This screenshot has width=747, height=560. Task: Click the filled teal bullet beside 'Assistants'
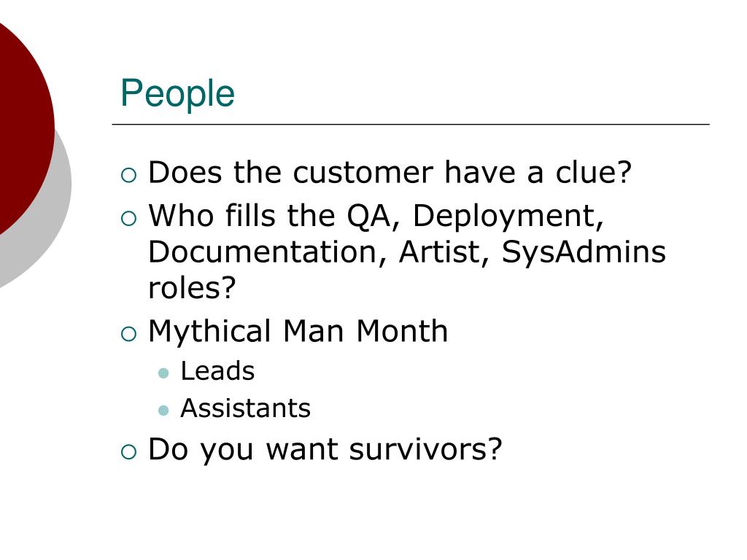pyautogui.click(x=163, y=410)
